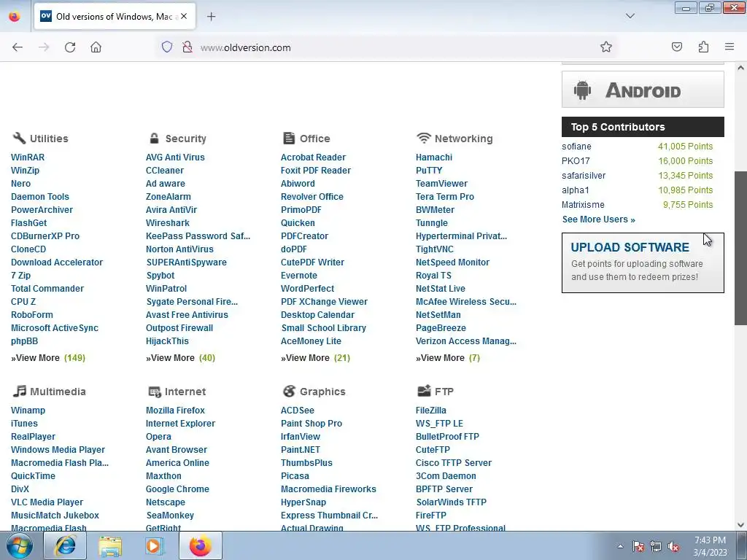This screenshot has height=560, width=747.
Task: Click the scrollbar down arrow
Action: pos(740,525)
